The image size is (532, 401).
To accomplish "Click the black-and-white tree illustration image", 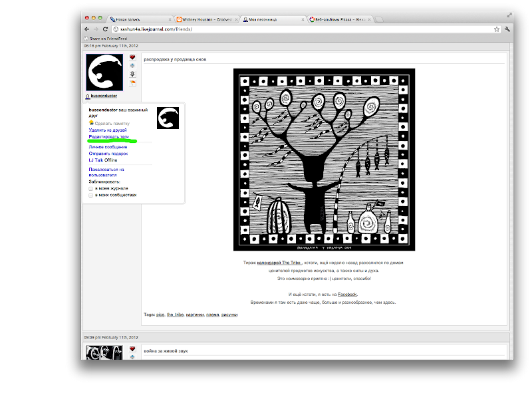I will click(324, 160).
